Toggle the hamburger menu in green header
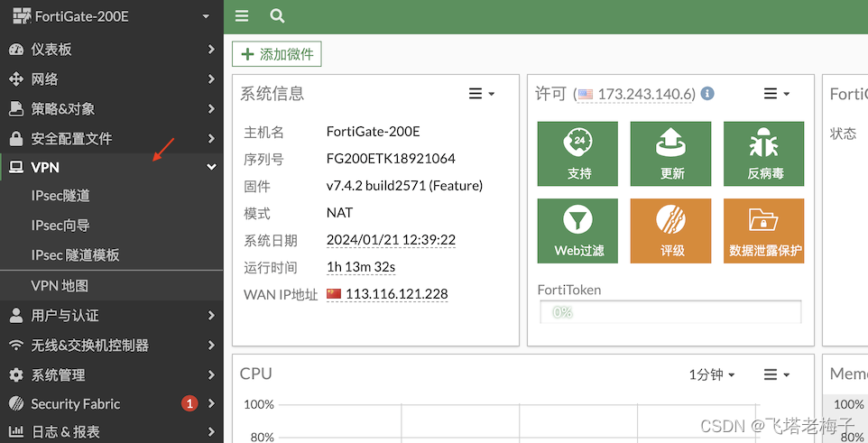 [242, 16]
